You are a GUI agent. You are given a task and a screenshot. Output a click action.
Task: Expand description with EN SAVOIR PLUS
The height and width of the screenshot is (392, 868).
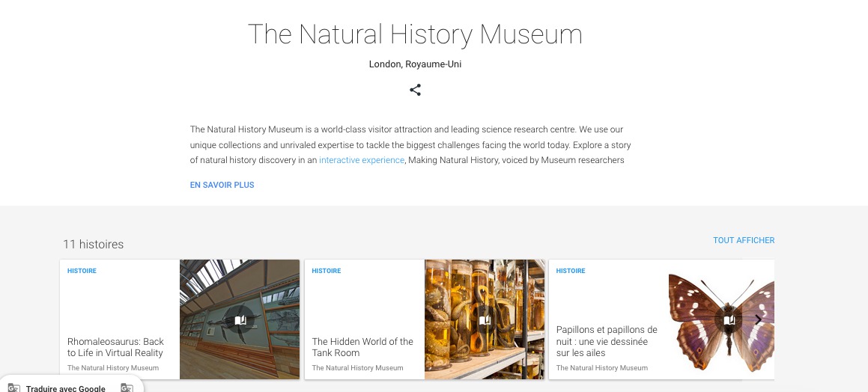tap(222, 185)
